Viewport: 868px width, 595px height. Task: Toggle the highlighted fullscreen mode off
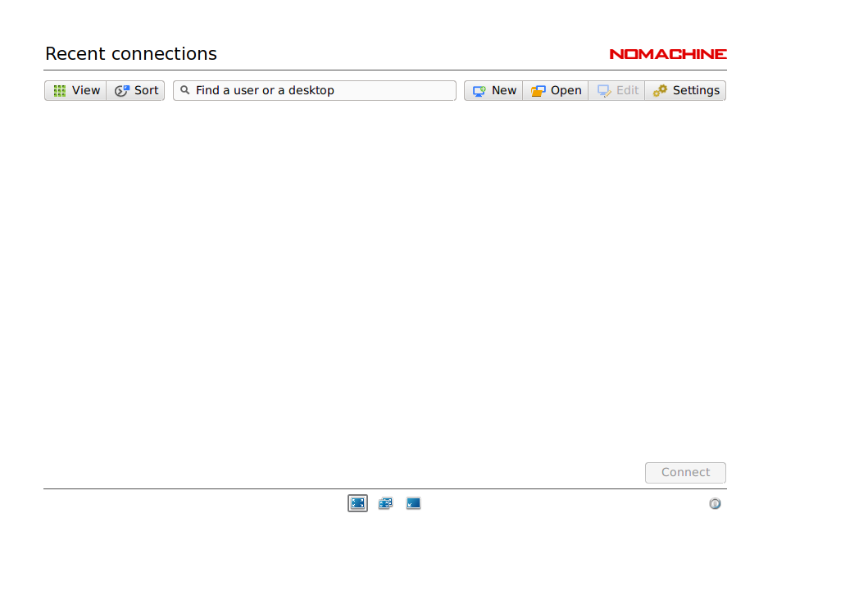357,502
